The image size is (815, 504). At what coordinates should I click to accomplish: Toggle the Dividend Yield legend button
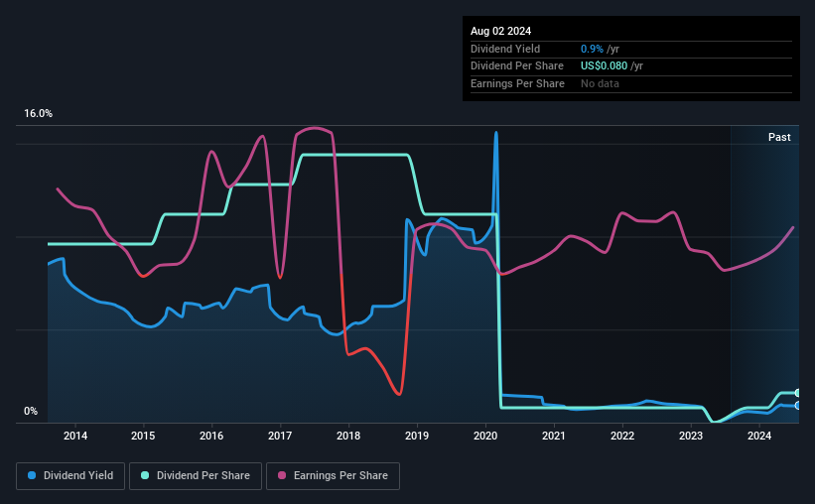(x=70, y=476)
